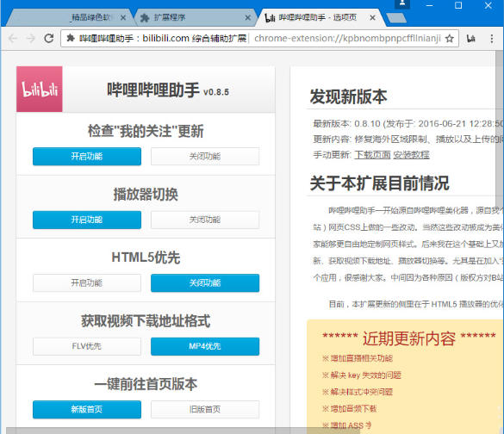Open a new tab with the new tab button

click(x=395, y=18)
